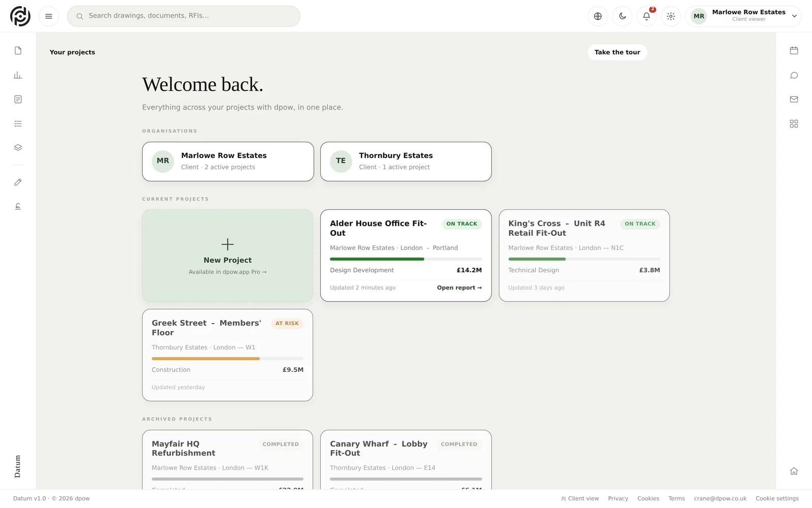812x508 pixels.
Task: Open Greek Street Members' Floor project title
Action: pos(207,328)
